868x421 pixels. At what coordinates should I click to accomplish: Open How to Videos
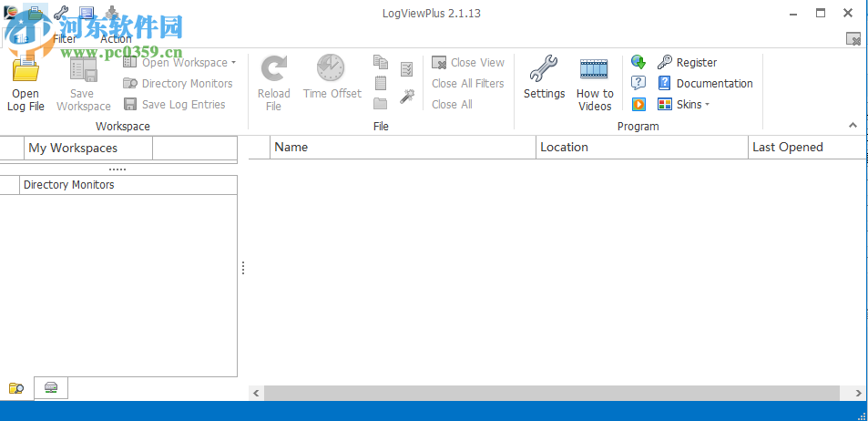(x=595, y=84)
